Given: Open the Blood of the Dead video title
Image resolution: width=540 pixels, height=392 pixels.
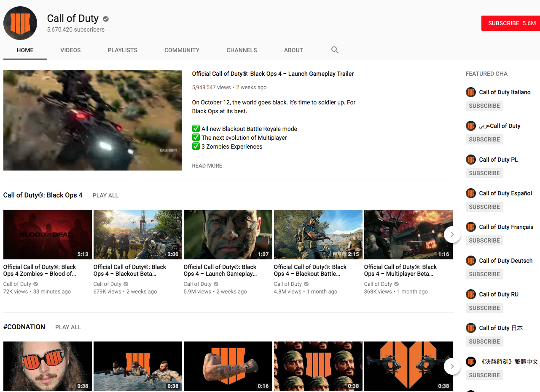Looking at the screenshot, I should point(40,270).
